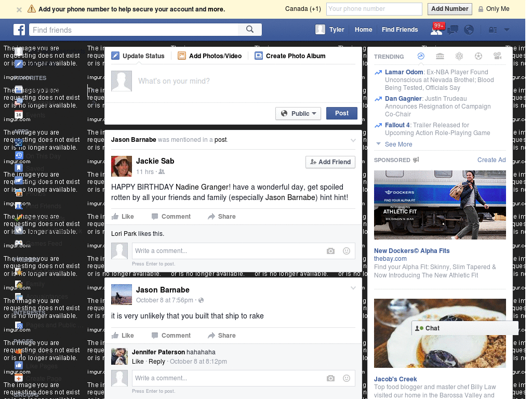This screenshot has height=399, width=532.
Task: Open friend requests icon with 99+ badge
Action: click(436, 30)
